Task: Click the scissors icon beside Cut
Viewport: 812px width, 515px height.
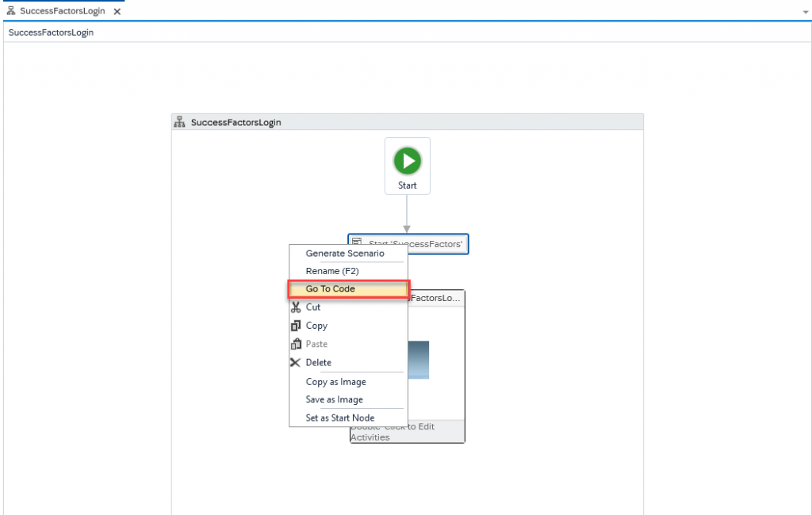Action: [296, 307]
